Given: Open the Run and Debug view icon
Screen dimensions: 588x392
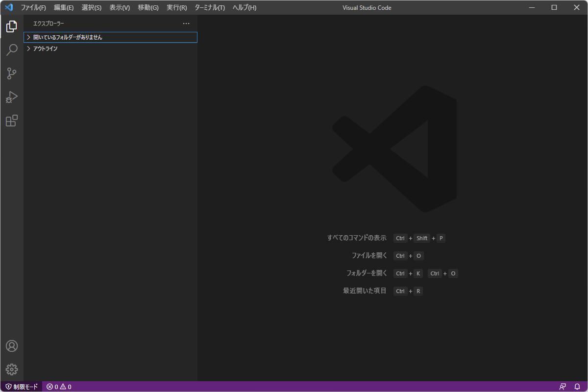Looking at the screenshot, I should [x=12, y=97].
